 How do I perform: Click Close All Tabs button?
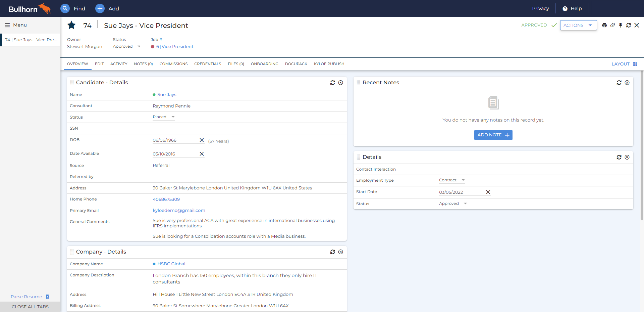(x=30, y=307)
